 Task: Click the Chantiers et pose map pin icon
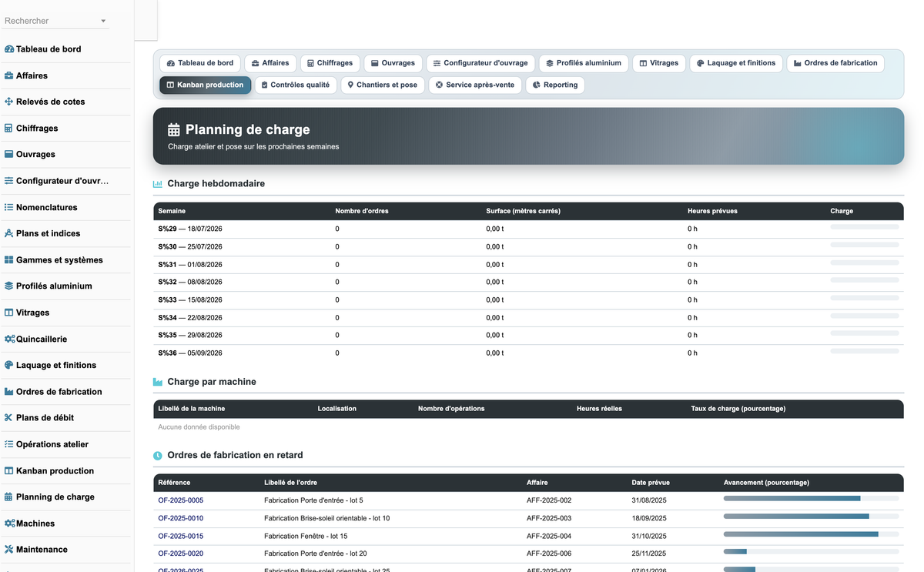click(x=350, y=85)
